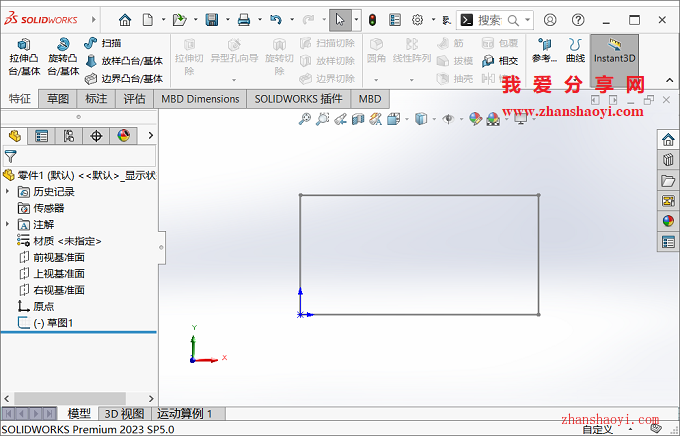Undo the last action
The width and height of the screenshot is (680, 436).
(276, 20)
